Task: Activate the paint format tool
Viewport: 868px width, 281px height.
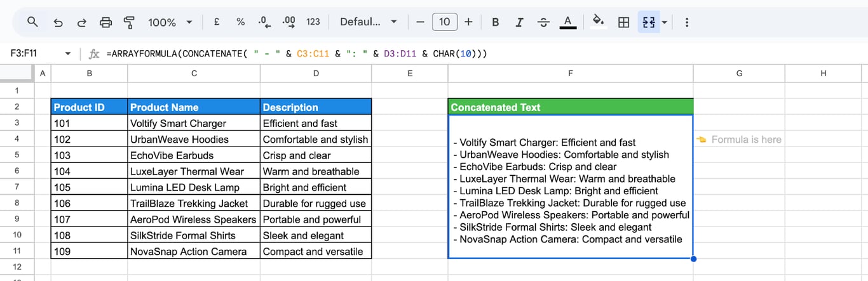Action: click(129, 22)
